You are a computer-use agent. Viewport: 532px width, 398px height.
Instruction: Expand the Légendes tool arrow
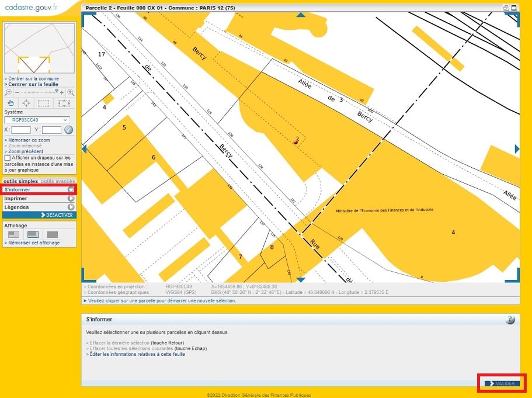click(x=71, y=207)
